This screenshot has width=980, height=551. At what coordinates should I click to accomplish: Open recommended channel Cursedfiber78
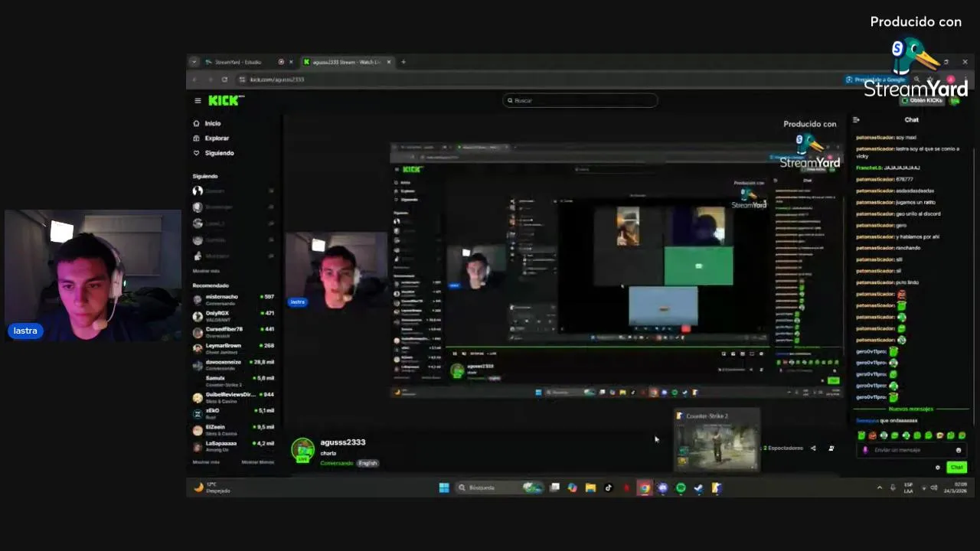(233, 331)
